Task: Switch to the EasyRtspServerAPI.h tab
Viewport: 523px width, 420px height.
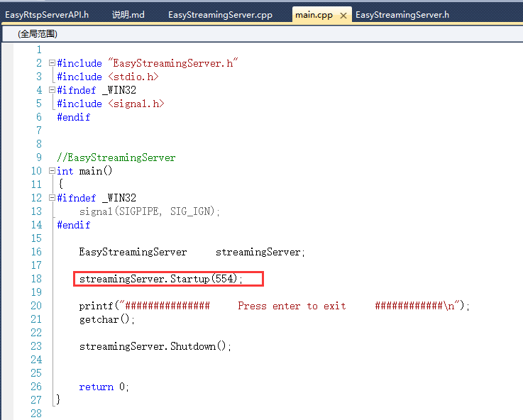Action: (47, 15)
